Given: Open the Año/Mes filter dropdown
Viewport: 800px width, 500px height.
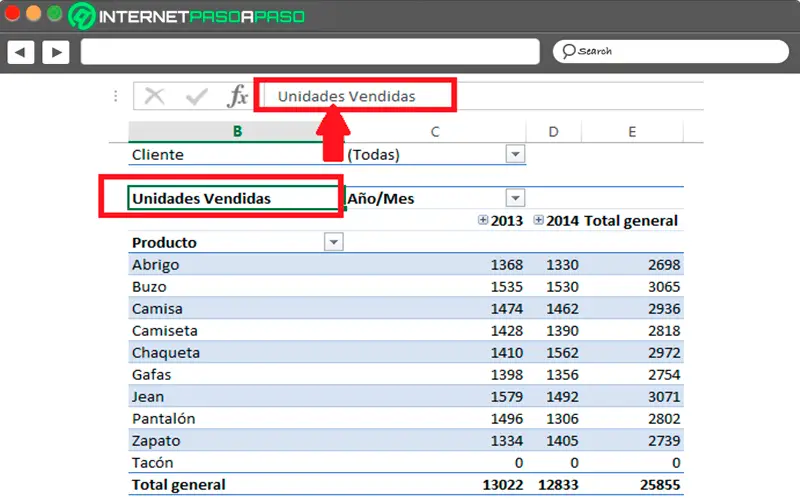Looking at the screenshot, I should (x=515, y=198).
